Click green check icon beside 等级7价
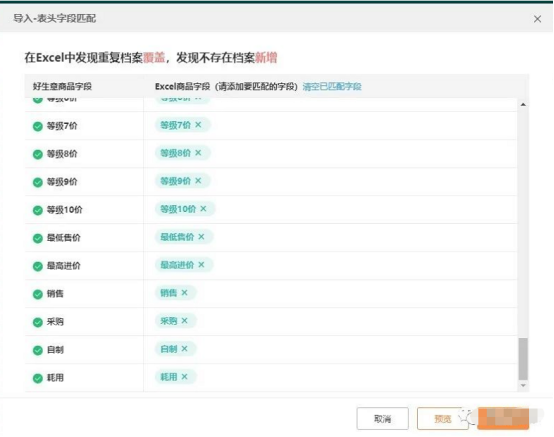 [38, 126]
